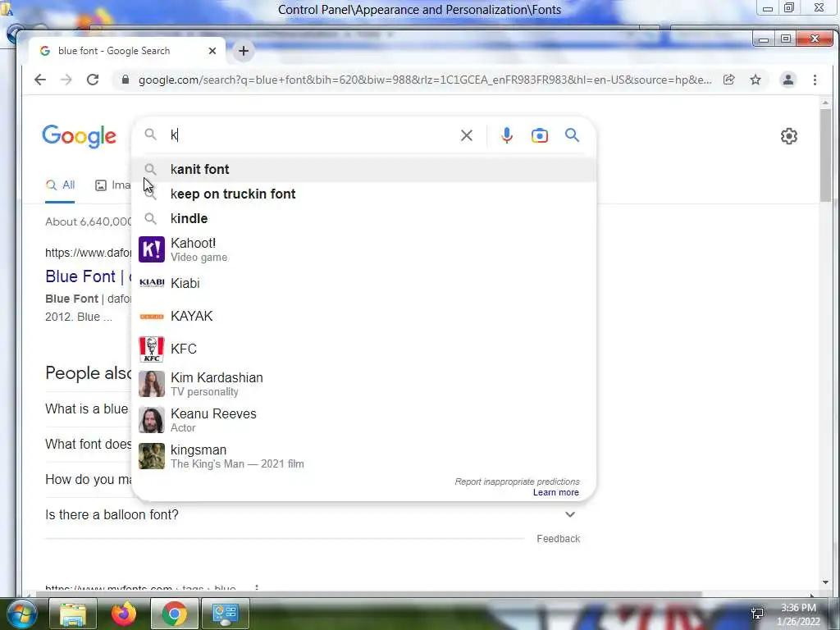Image resolution: width=840 pixels, height=630 pixels.
Task: Open File Explorer from taskbar
Action: point(73,614)
